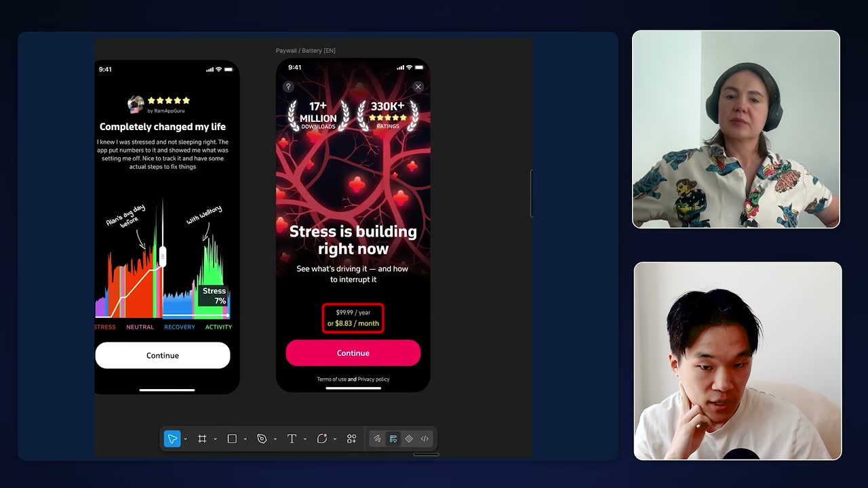Viewport: 868px width, 488px height.
Task: Click the five-star rating by RamAppGuru
Action: click(169, 100)
